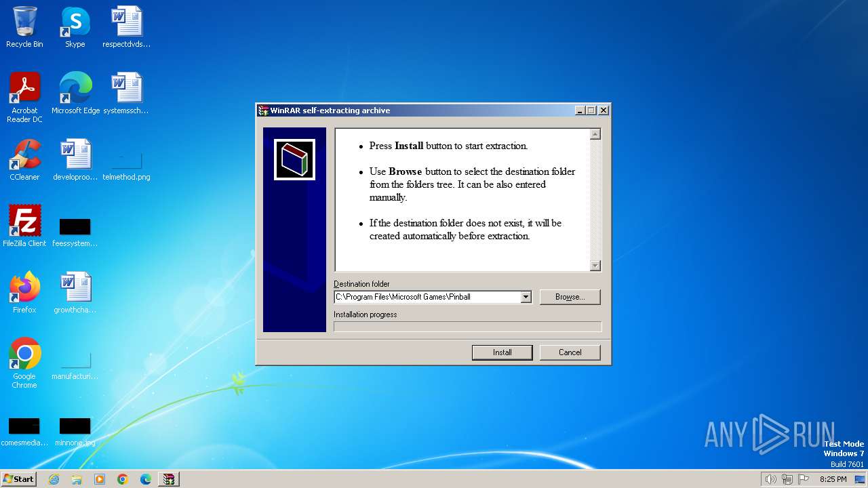Close the WinRAR self-extracting archive window
868x488 pixels.
coord(604,110)
